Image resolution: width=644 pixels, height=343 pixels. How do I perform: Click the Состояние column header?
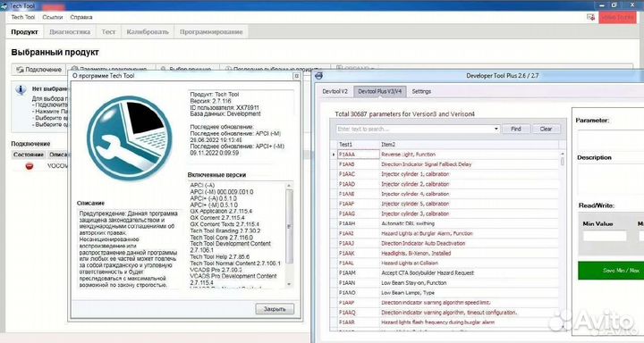[x=29, y=155]
